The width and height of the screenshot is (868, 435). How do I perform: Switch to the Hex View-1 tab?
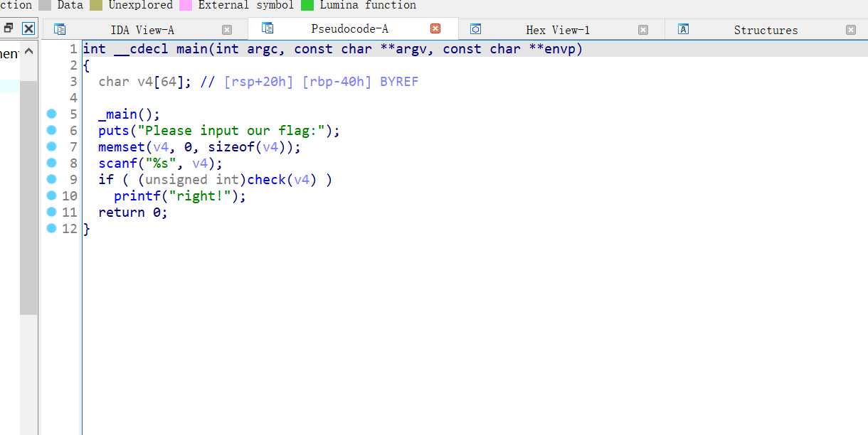coord(557,29)
